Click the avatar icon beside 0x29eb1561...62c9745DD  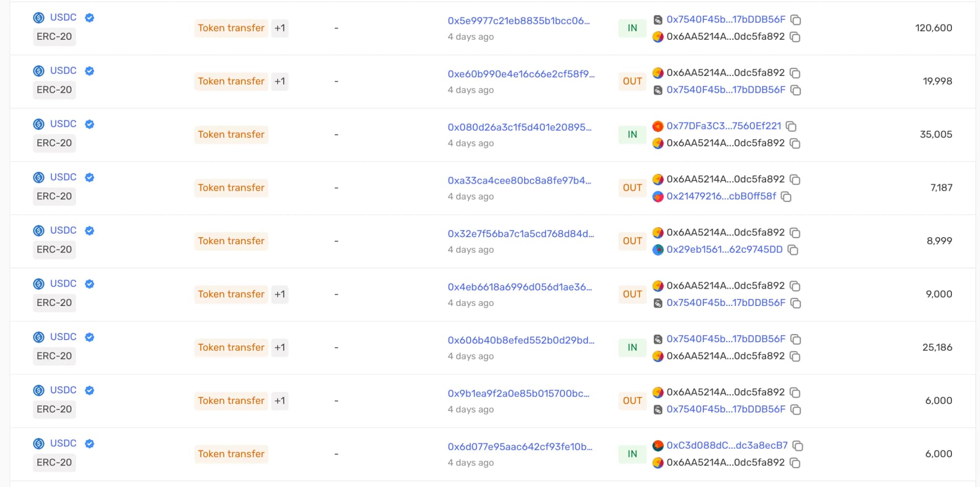pos(657,250)
